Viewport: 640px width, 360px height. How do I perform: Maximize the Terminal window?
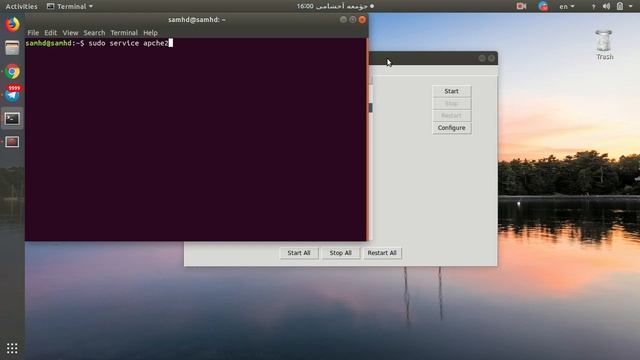tap(353, 20)
